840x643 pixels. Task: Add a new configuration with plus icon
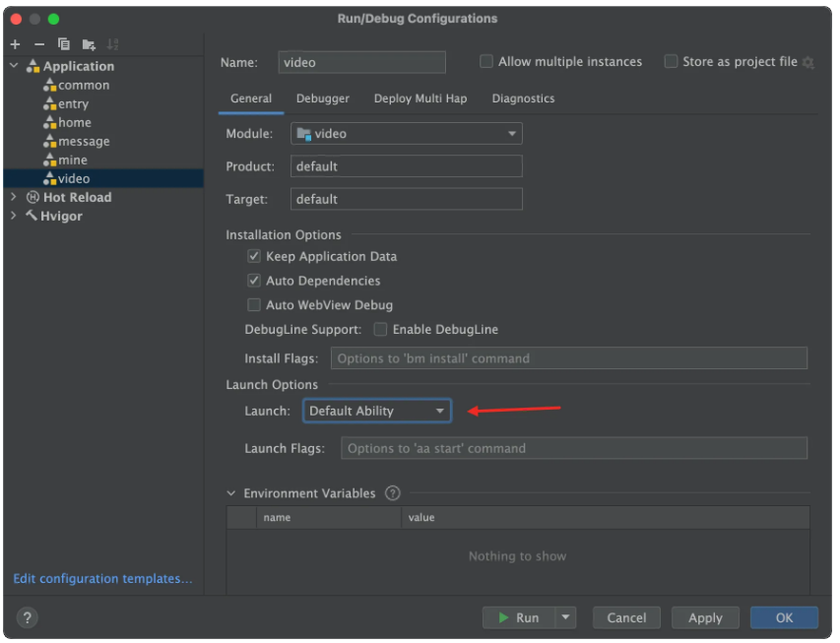[x=16, y=44]
